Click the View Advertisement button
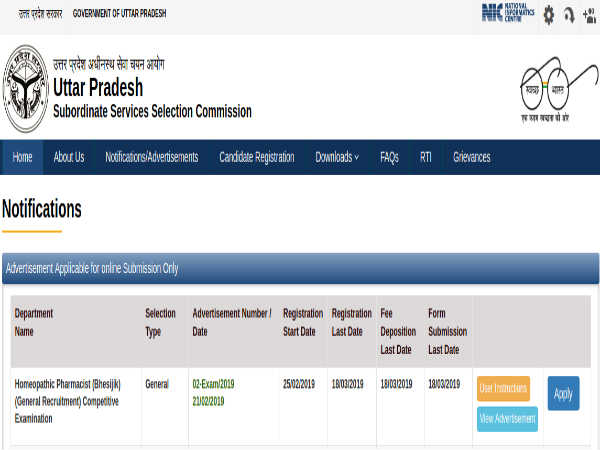Screen dimensions: 600x450 507,418
